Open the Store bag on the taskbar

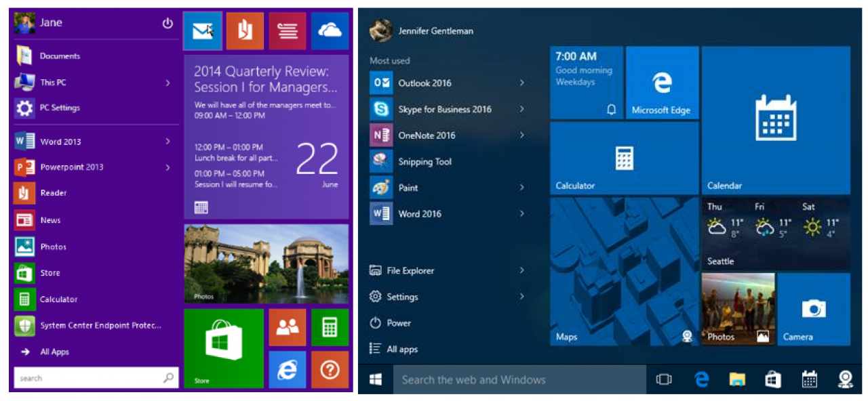click(x=773, y=380)
